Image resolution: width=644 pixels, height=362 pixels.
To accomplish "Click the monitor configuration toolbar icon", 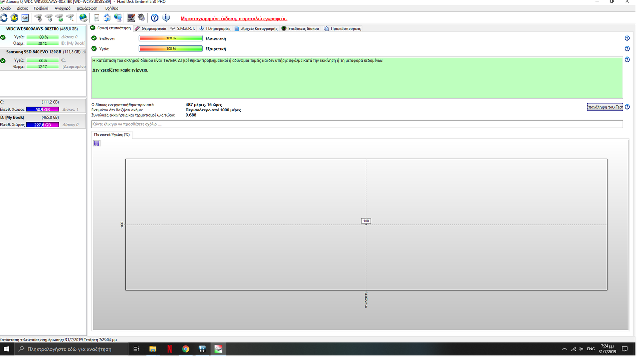I will (131, 18).
